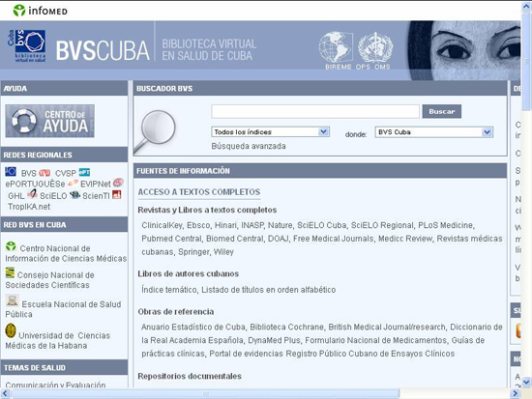Click the teal icon after CVSP
The height and width of the screenshot is (399, 532).
point(84,172)
